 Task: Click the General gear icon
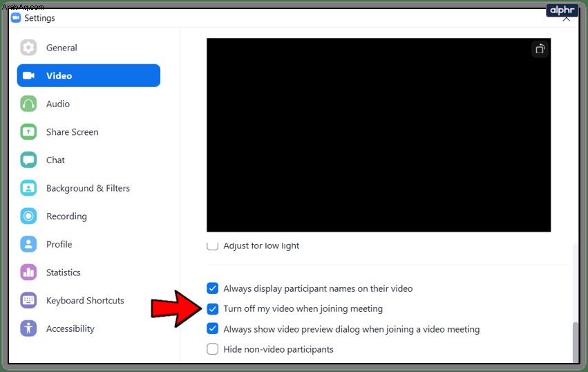coord(28,48)
